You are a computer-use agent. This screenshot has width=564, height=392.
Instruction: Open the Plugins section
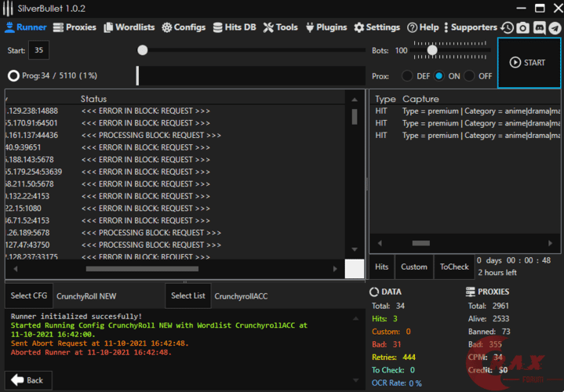click(x=326, y=27)
